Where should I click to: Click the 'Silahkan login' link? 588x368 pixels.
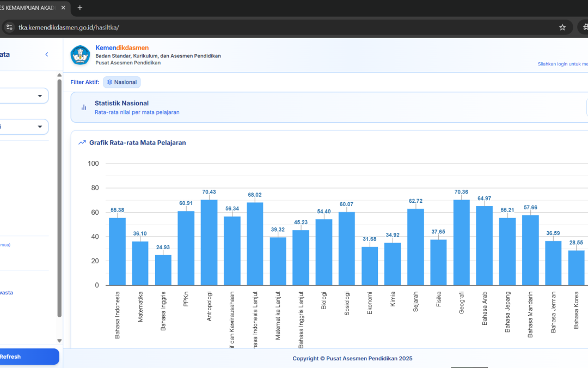pyautogui.click(x=562, y=64)
